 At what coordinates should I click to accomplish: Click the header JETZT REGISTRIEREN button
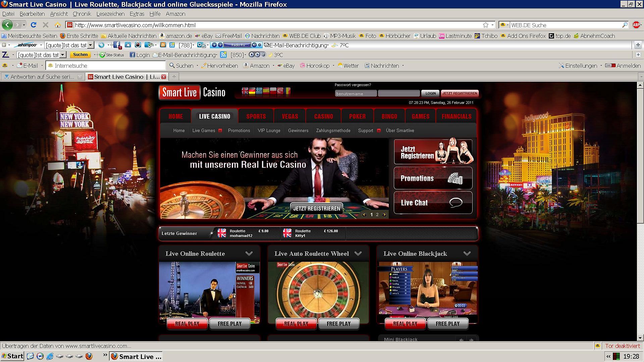pos(460,93)
